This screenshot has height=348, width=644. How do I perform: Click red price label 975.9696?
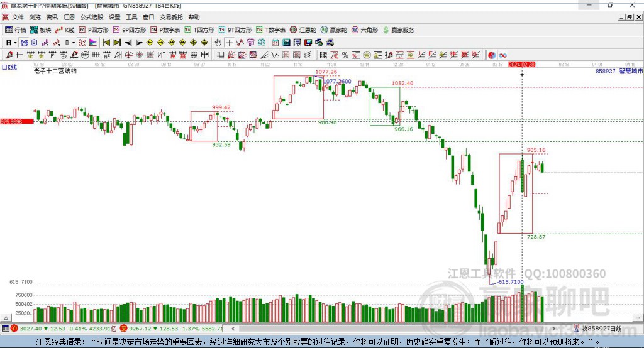17,121
